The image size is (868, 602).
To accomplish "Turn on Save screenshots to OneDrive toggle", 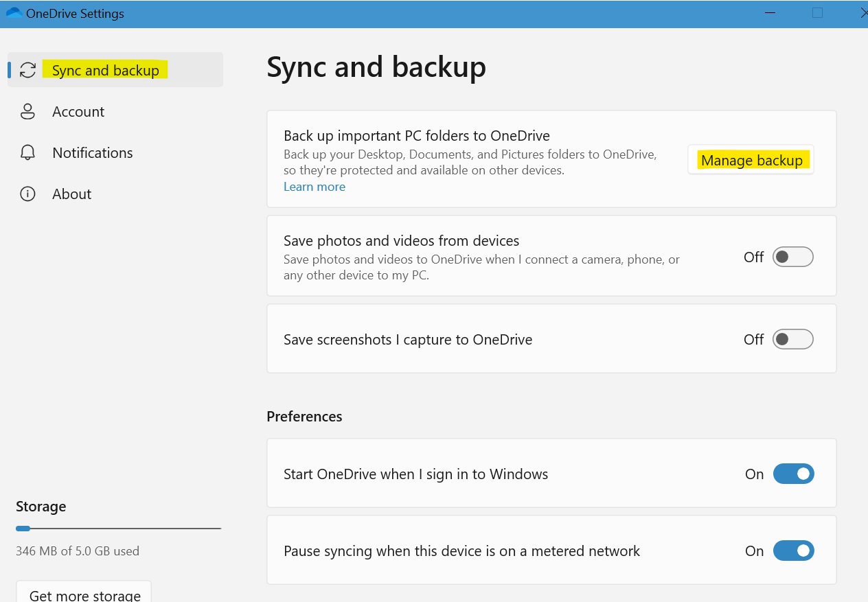I will pyautogui.click(x=793, y=339).
